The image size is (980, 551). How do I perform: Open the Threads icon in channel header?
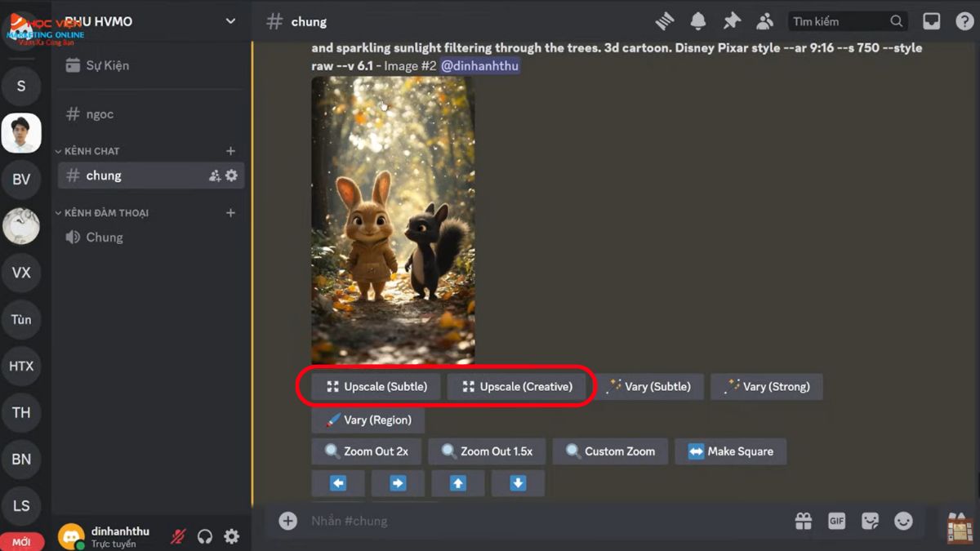(x=665, y=21)
